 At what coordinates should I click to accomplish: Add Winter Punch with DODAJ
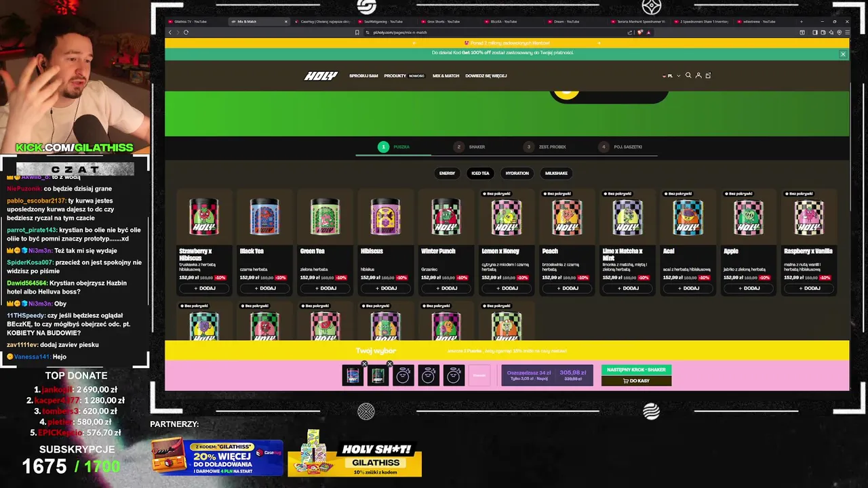point(446,288)
